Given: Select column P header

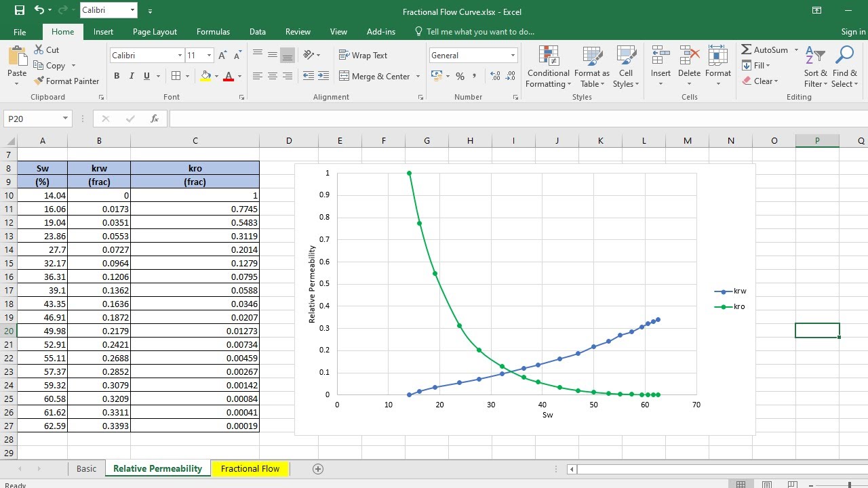Looking at the screenshot, I should tap(817, 140).
